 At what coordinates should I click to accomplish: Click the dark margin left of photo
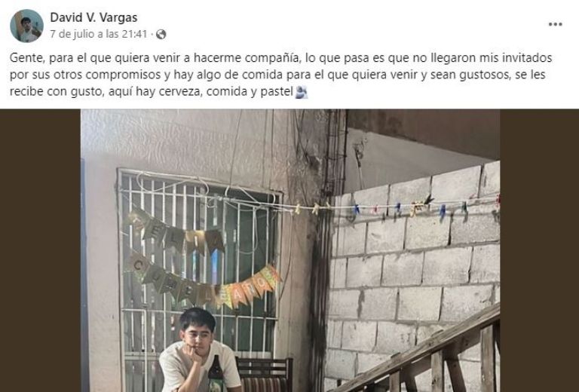pyautogui.click(x=40, y=250)
